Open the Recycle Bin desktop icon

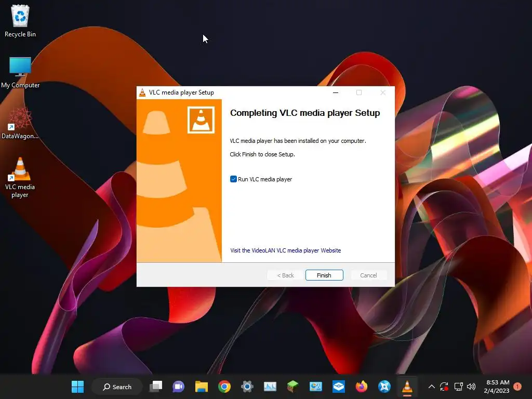tap(20, 21)
